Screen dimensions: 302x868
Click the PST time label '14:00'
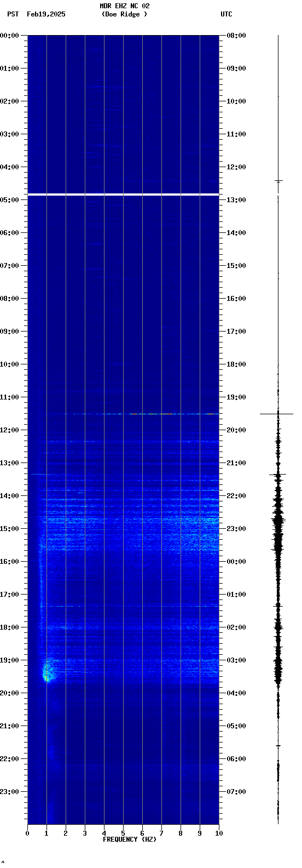click(10, 496)
